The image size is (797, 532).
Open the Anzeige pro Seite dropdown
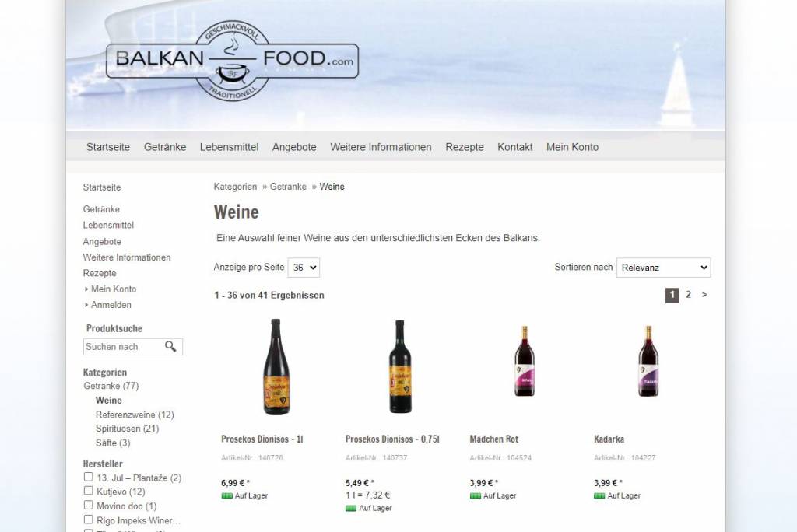(x=304, y=268)
